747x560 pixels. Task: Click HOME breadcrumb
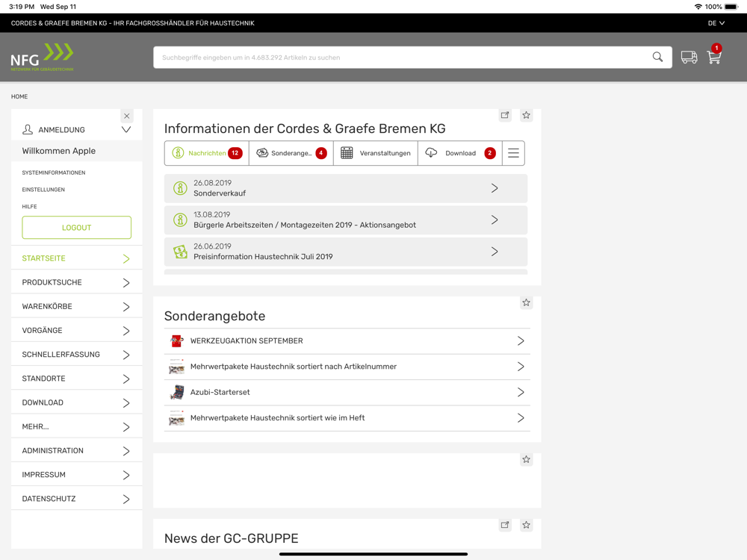[x=19, y=96]
